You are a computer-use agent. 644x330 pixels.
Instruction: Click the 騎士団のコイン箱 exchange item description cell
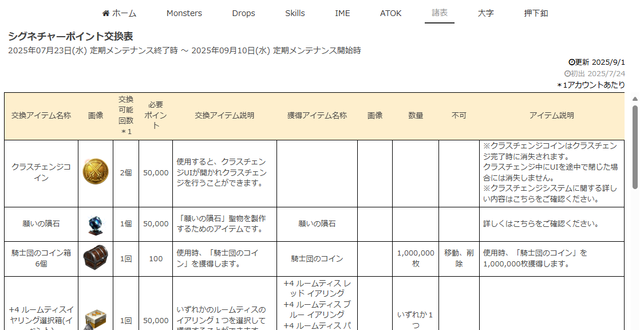[x=224, y=258]
